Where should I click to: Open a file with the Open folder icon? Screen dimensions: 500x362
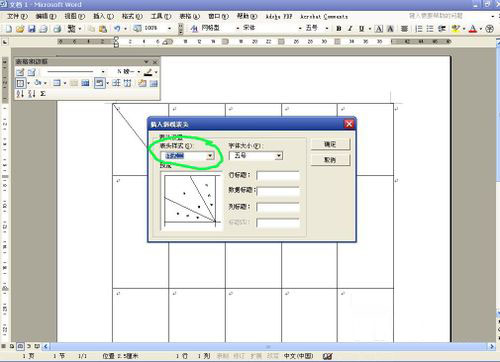[20, 29]
